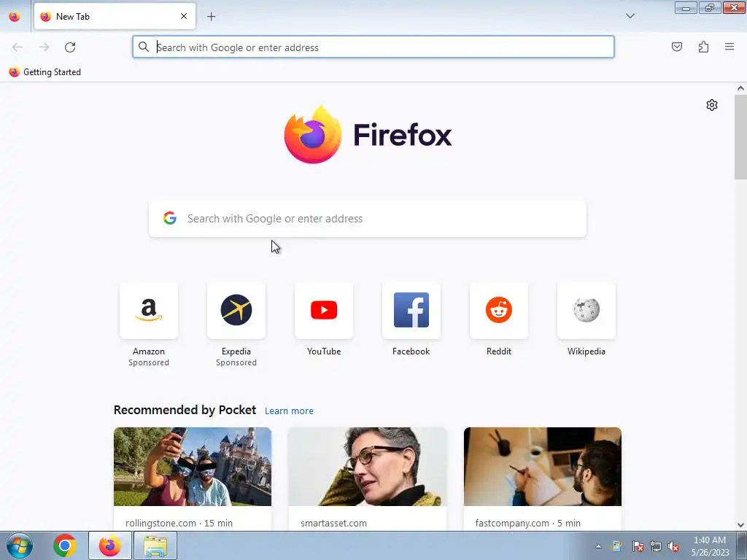Open the Amazon shortcut tile

149,311
